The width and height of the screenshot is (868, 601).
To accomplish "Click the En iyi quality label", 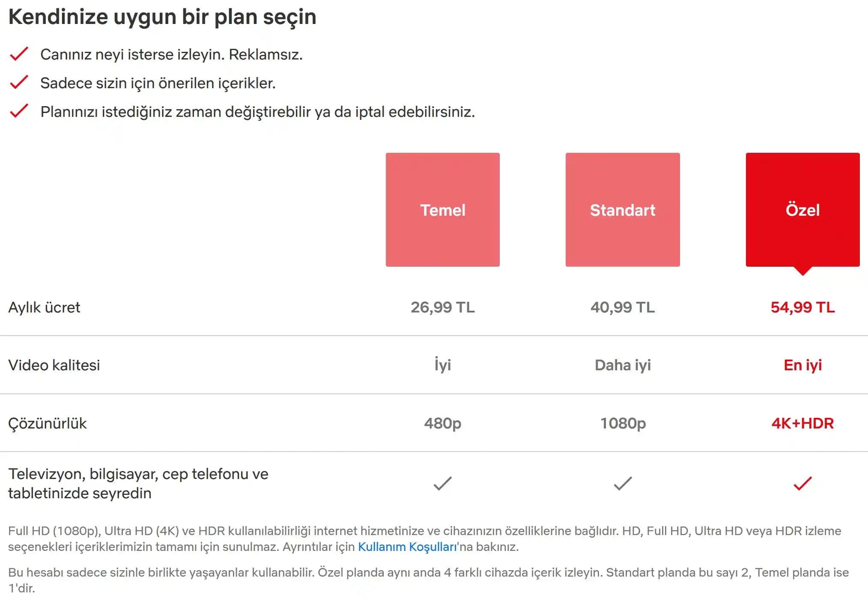I will (802, 365).
